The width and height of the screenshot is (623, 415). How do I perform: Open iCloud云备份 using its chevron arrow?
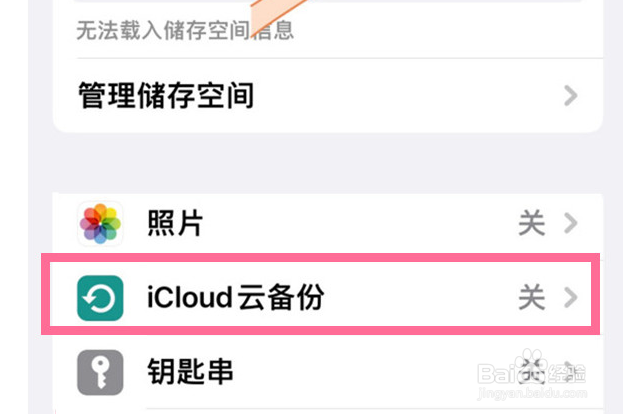pos(571,297)
